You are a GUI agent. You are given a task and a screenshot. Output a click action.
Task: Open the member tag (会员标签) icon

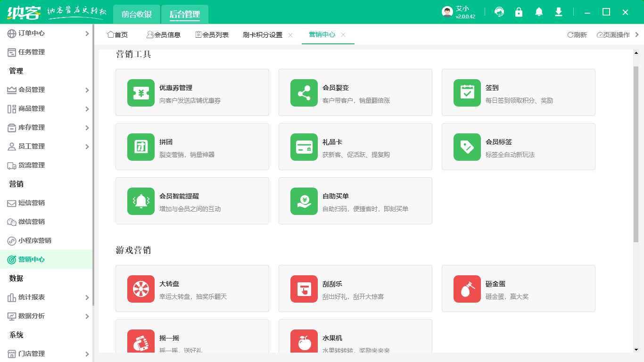coord(467,147)
